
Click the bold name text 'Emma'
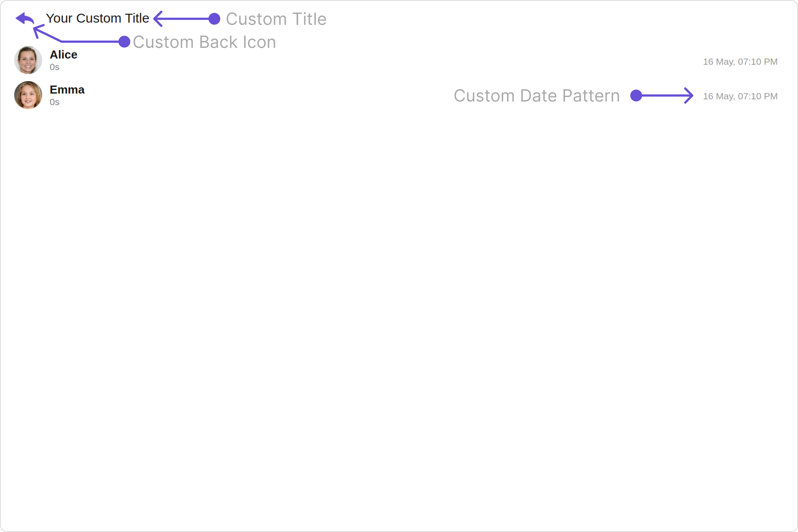pyautogui.click(x=67, y=90)
